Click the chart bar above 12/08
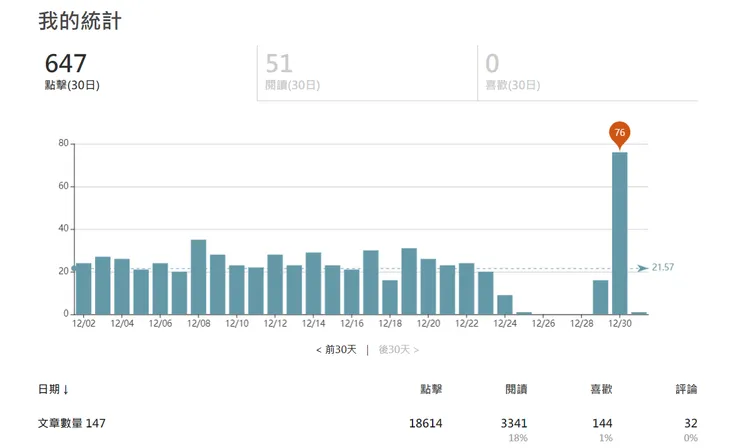 [x=199, y=277]
